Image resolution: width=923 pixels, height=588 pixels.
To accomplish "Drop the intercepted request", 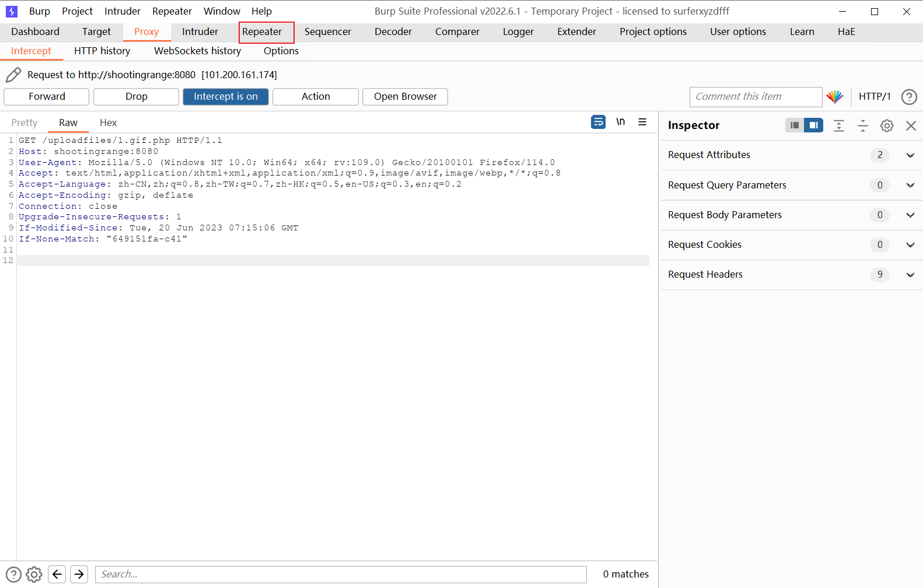I will [x=136, y=97].
